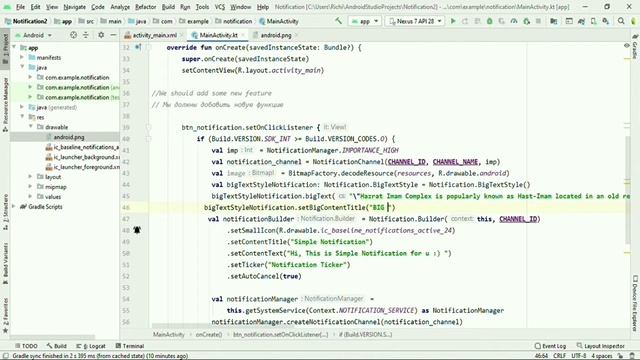This screenshot has width=640, height=360.
Task: Click the Search Everywhere magnifier icon
Action: pyautogui.click(x=621, y=21)
